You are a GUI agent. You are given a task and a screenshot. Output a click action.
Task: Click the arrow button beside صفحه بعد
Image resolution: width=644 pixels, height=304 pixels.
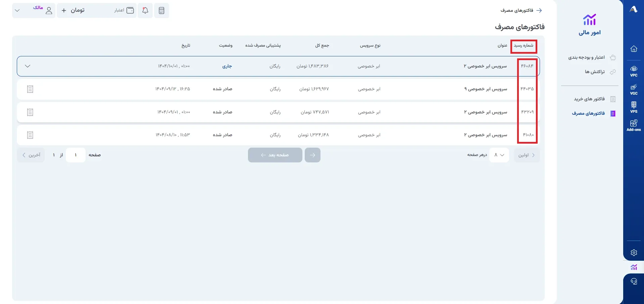pos(312,155)
